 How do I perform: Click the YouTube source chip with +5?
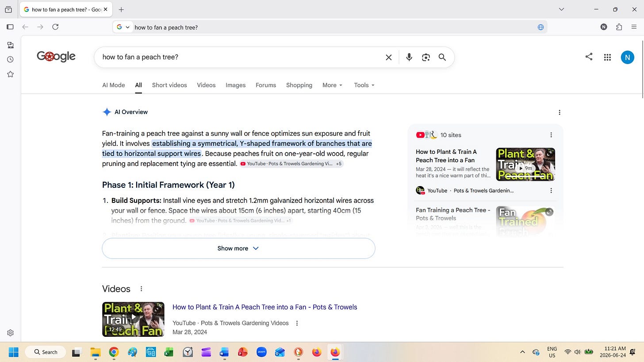coord(291,164)
